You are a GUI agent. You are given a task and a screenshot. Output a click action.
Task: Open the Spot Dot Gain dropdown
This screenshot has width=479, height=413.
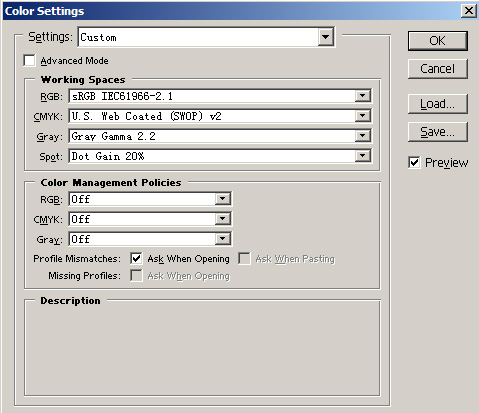coord(362,156)
